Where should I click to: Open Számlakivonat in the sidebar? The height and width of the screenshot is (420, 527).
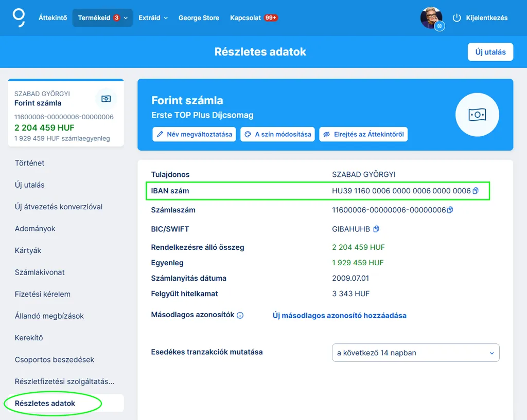(x=40, y=272)
